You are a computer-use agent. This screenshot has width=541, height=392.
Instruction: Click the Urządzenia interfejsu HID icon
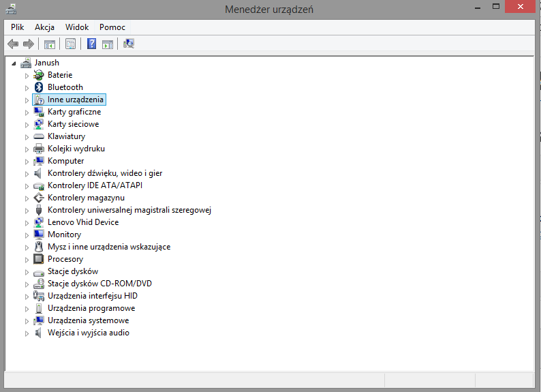[39, 296]
